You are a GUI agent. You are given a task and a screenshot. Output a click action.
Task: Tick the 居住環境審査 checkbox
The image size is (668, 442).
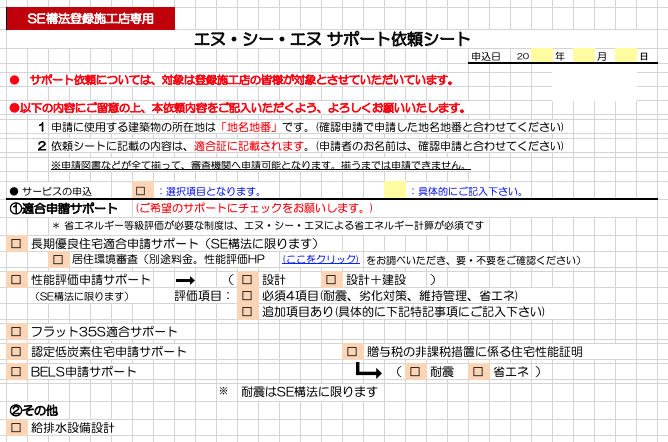pyautogui.click(x=58, y=259)
